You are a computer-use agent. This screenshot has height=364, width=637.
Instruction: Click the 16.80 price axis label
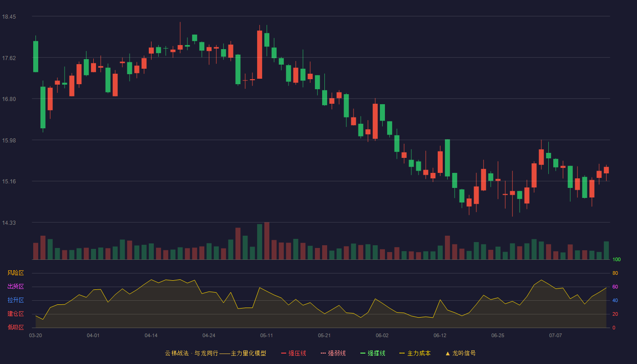[9, 99]
